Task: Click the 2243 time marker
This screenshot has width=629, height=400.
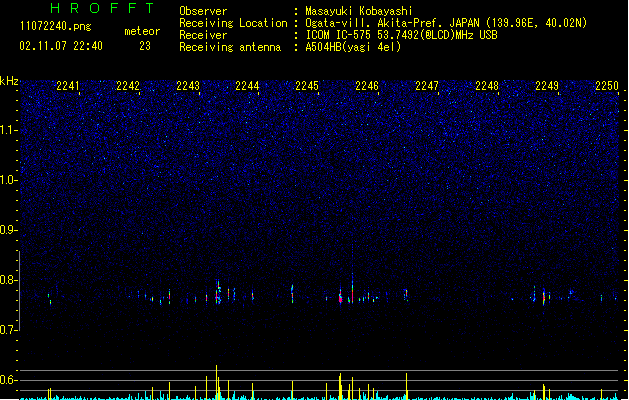Action: (188, 86)
